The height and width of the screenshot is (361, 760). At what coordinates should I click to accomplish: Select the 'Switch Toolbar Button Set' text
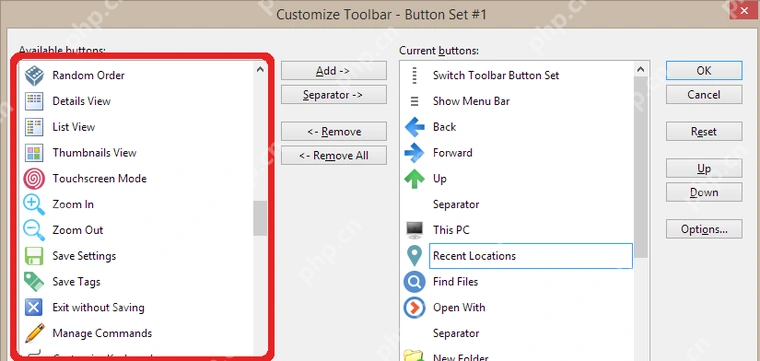point(496,76)
